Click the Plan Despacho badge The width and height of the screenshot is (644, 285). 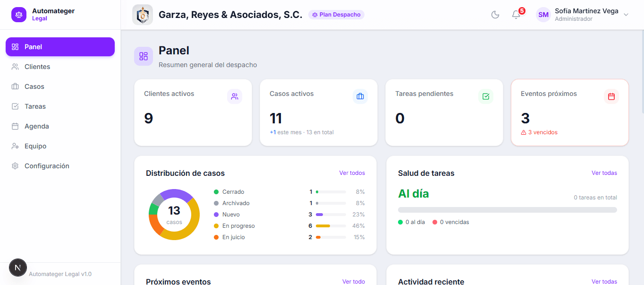[336, 15]
